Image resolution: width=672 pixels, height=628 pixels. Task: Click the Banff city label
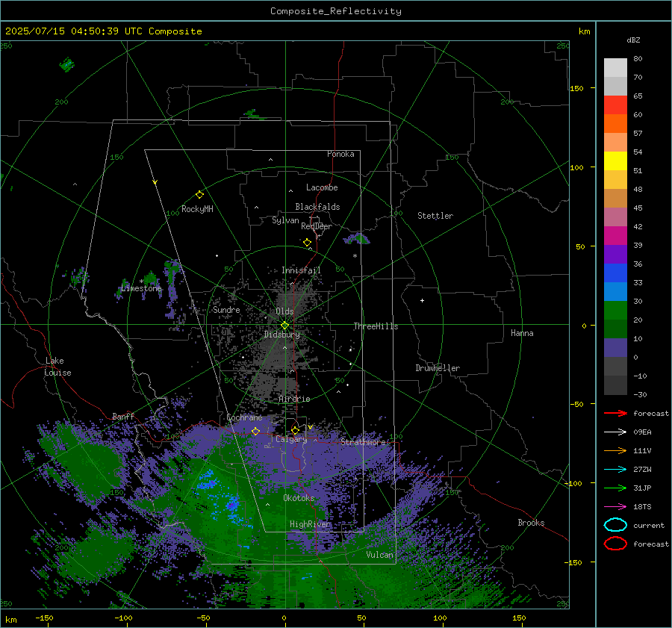pos(123,416)
